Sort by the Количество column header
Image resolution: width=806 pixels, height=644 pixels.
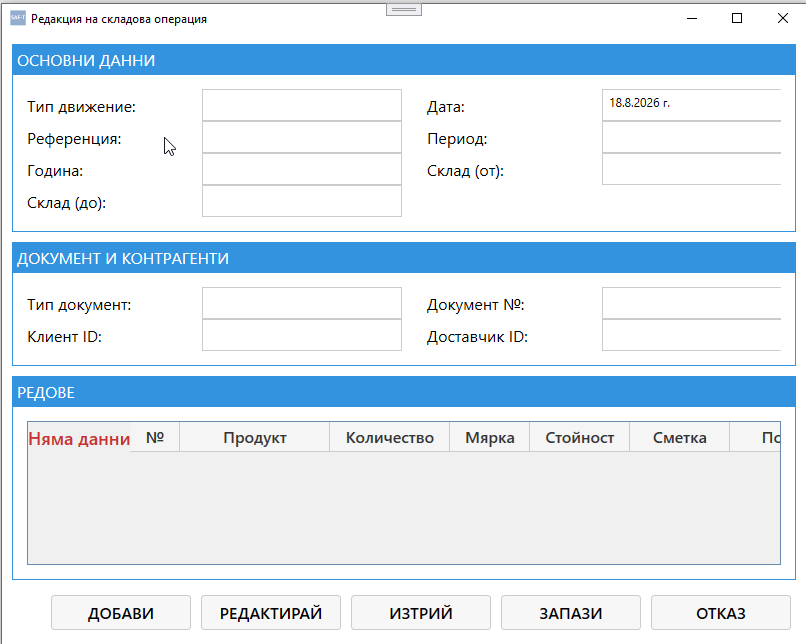[x=390, y=437]
